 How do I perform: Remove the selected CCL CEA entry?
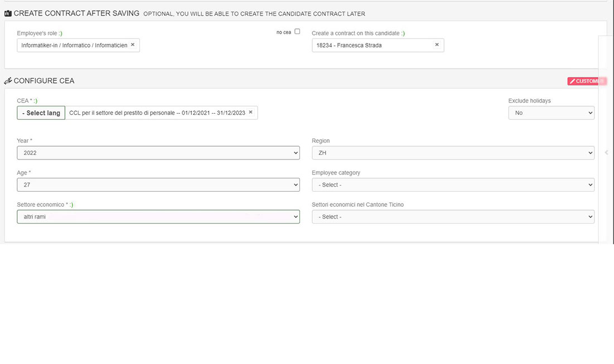(x=250, y=113)
